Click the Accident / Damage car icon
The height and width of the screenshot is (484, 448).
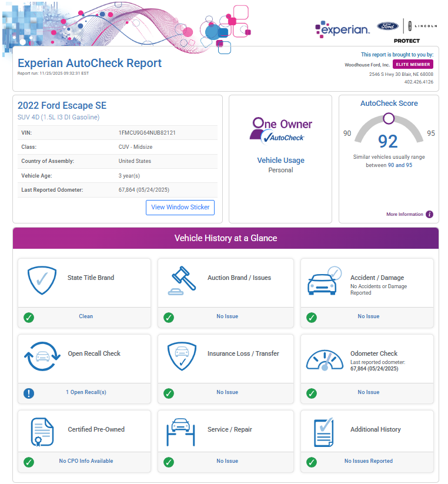tap(324, 281)
